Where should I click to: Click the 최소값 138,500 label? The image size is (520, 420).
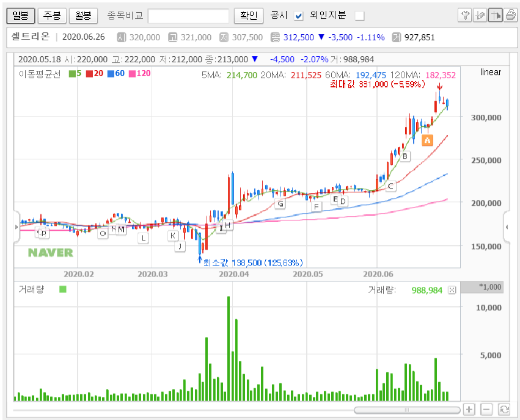coord(253,262)
